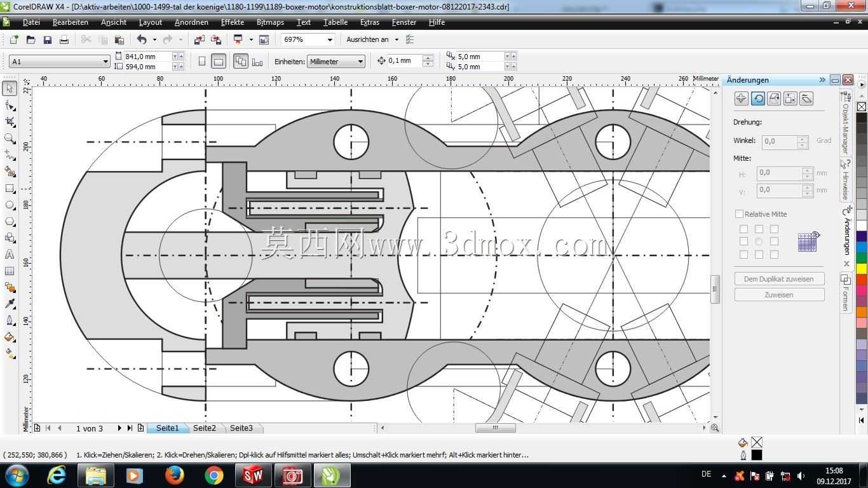Switch to the Seite2 page tab
868x488 pixels.
click(x=205, y=428)
